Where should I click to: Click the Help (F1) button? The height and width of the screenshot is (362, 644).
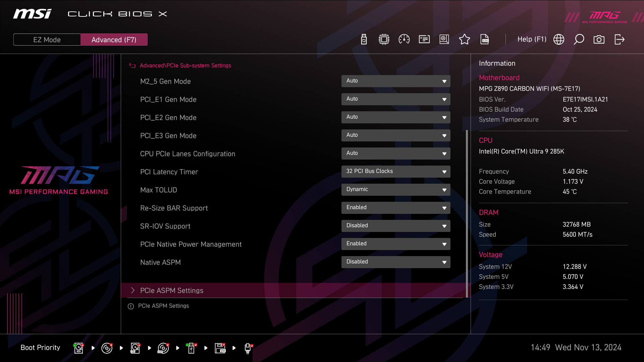pyautogui.click(x=532, y=40)
